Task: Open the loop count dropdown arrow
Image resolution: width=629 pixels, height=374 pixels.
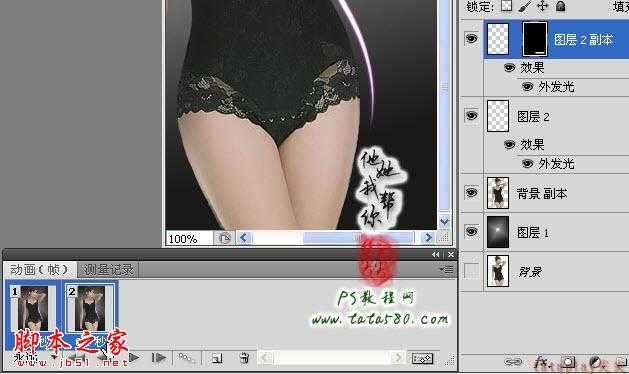Action: (53, 357)
